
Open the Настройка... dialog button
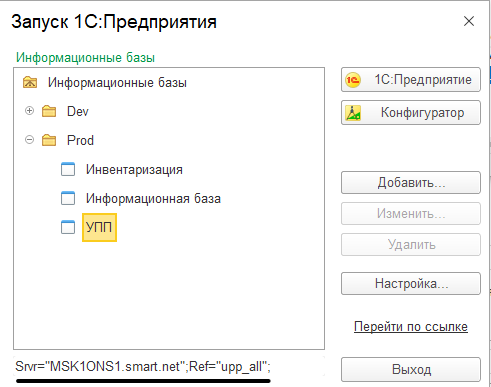pyautogui.click(x=411, y=284)
